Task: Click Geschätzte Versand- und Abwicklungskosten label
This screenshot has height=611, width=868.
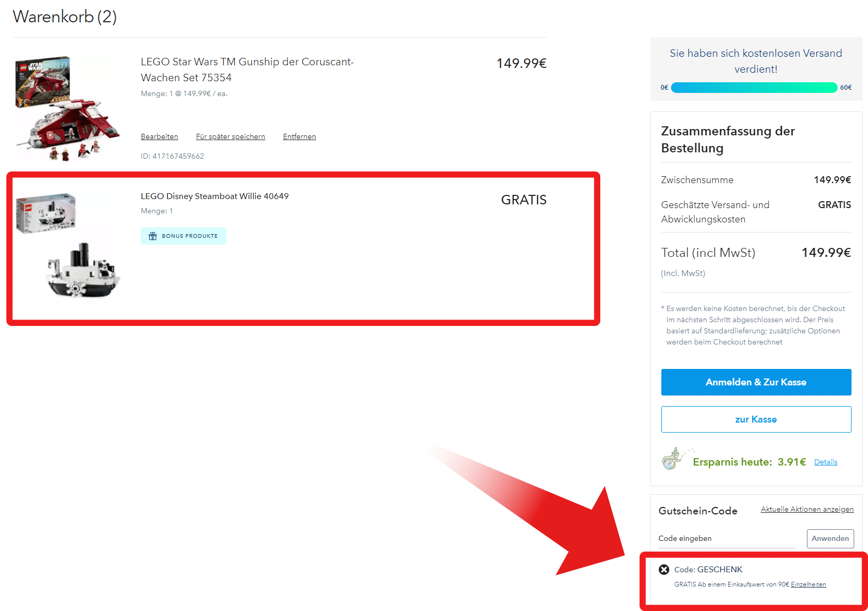Action: pyautogui.click(x=715, y=212)
